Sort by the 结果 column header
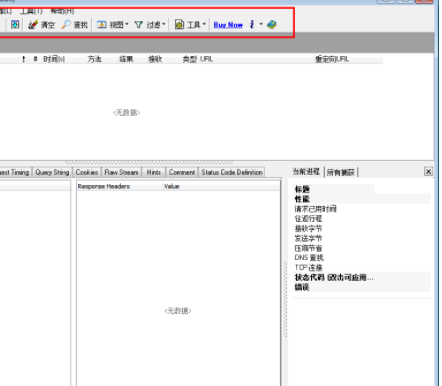The image size is (442, 386). tap(126, 59)
